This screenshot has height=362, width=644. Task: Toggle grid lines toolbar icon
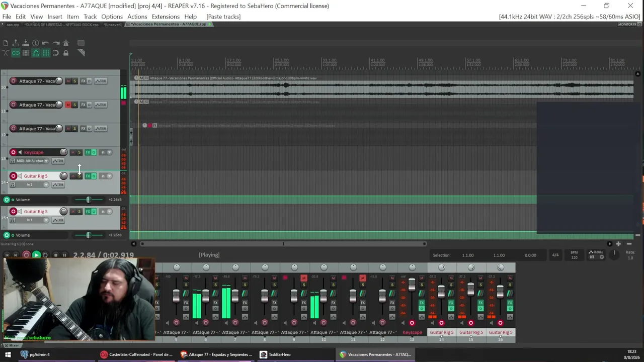point(46,53)
